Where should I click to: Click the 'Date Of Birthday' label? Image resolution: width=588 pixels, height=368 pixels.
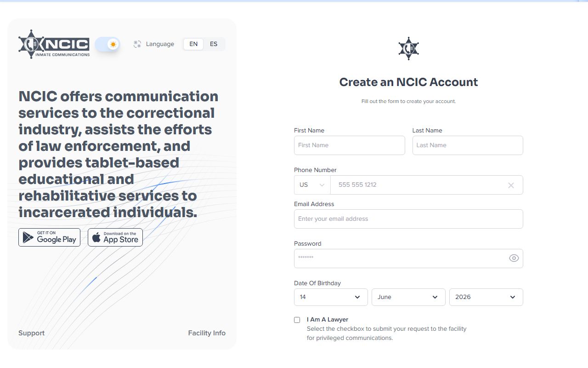[x=317, y=283]
